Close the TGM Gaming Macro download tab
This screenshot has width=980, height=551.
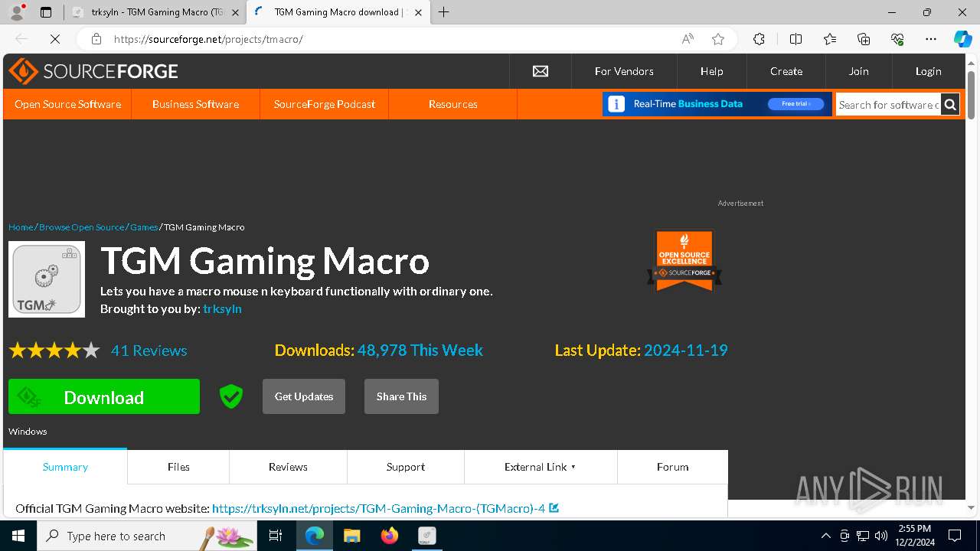coord(418,12)
